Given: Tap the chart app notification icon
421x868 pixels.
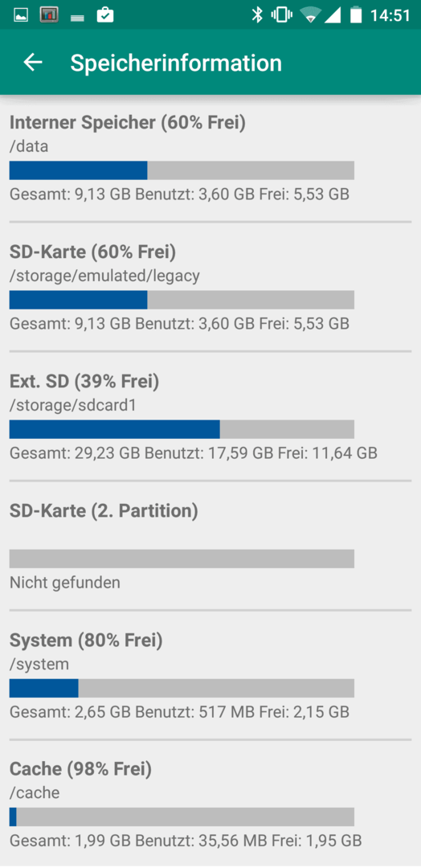Looking at the screenshot, I should [x=49, y=15].
